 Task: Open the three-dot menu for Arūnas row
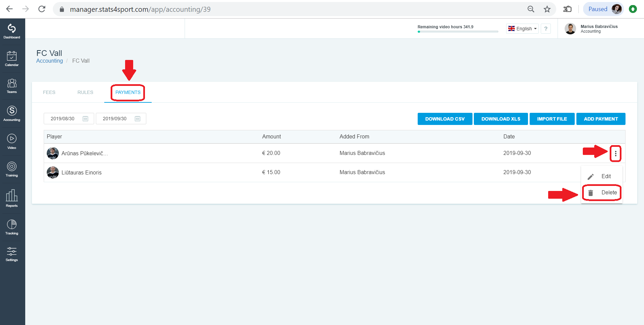[x=615, y=154]
